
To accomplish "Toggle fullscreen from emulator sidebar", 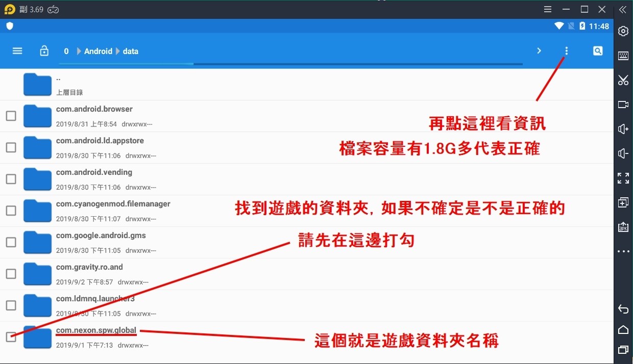I will (623, 178).
